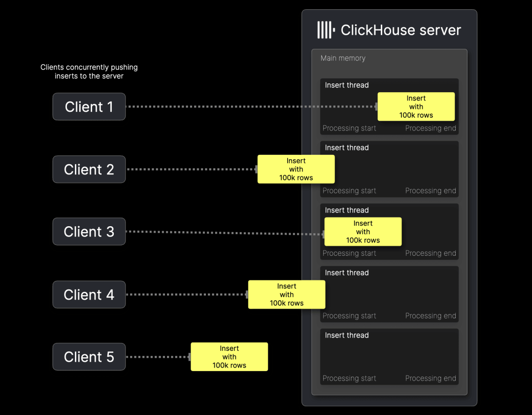Image resolution: width=532 pixels, height=415 pixels.
Task: Select "Insert thread" label above Client 3's insert box
Action: 347,210
